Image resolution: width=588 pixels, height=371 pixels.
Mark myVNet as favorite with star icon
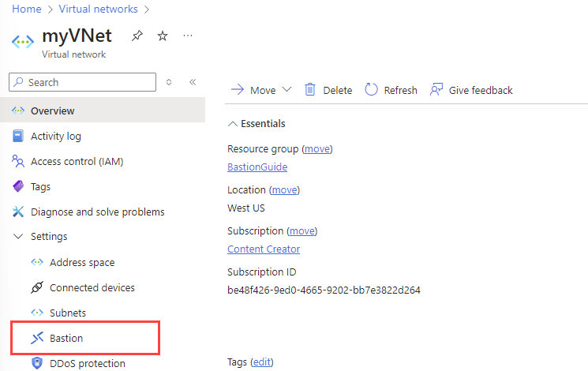click(x=163, y=36)
